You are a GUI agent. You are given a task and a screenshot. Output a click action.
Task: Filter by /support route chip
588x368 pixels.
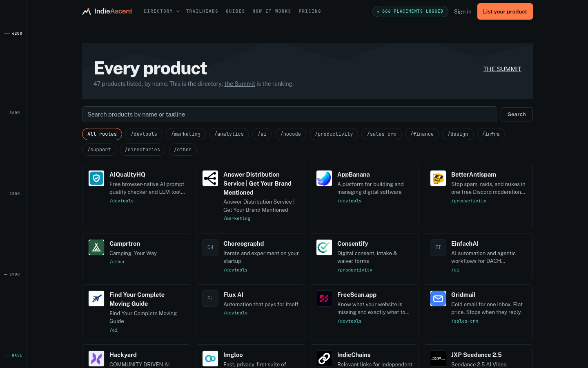[x=99, y=150]
